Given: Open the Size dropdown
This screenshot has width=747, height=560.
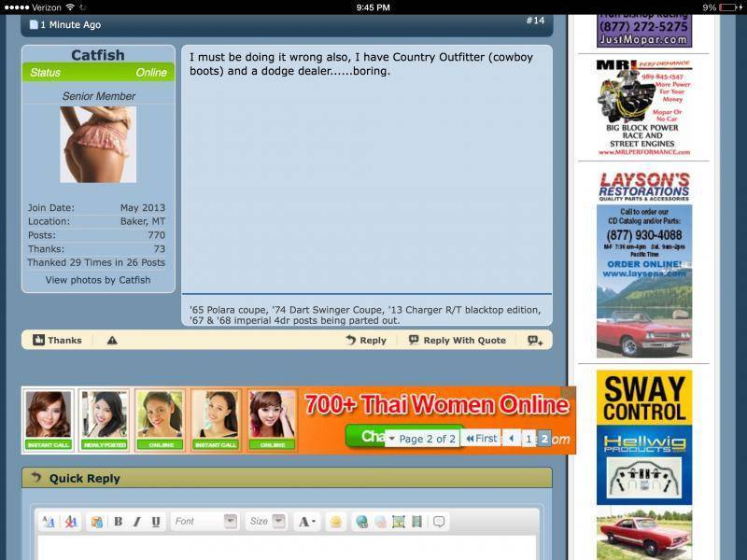Looking at the screenshot, I should pyautogui.click(x=267, y=522).
